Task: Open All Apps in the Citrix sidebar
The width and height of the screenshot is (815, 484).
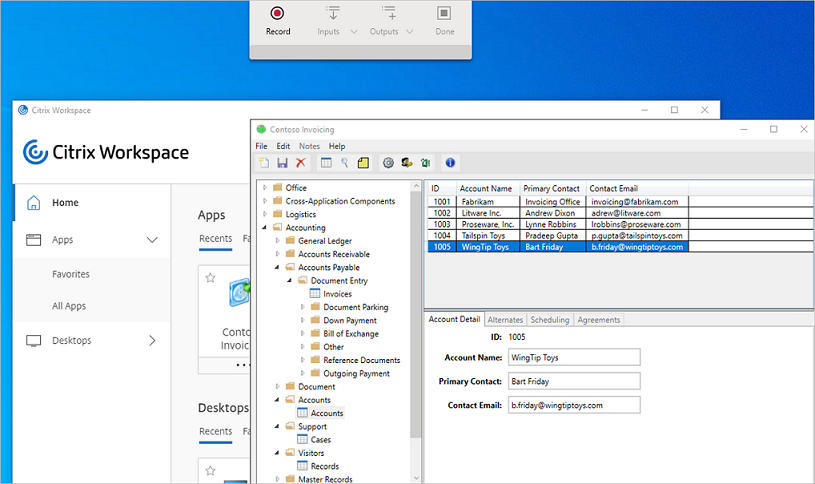Action: pos(69,306)
